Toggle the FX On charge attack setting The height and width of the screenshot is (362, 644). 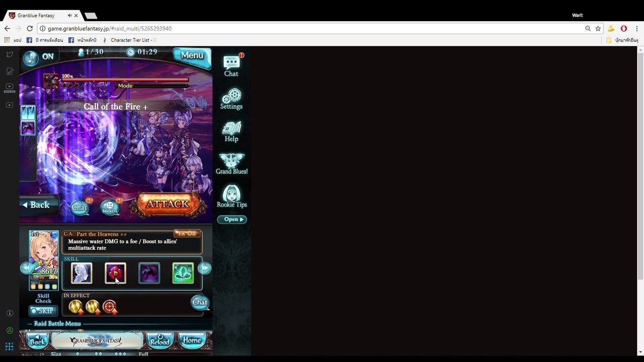tap(187, 233)
